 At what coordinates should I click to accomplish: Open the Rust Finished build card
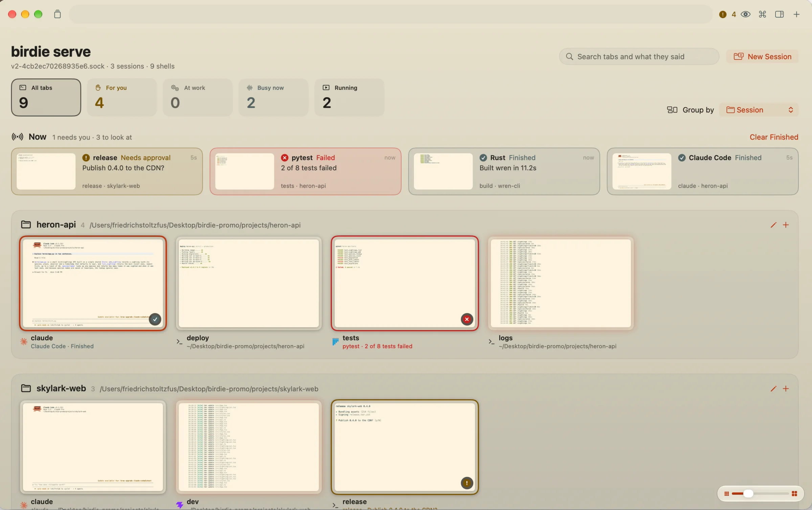tap(504, 171)
